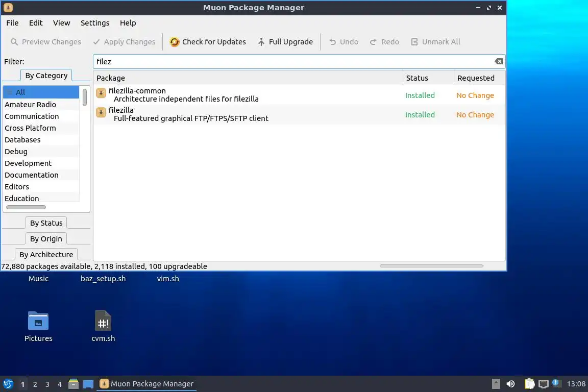
Task: Click the removable media eject tray icon
Action: click(x=496, y=384)
